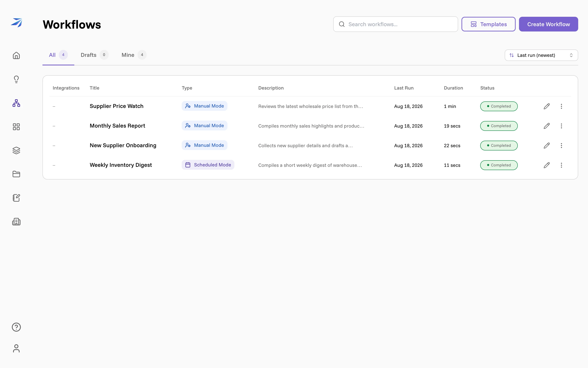Click the '1 min' duration cell
This screenshot has width=588, height=368.
[x=450, y=106]
